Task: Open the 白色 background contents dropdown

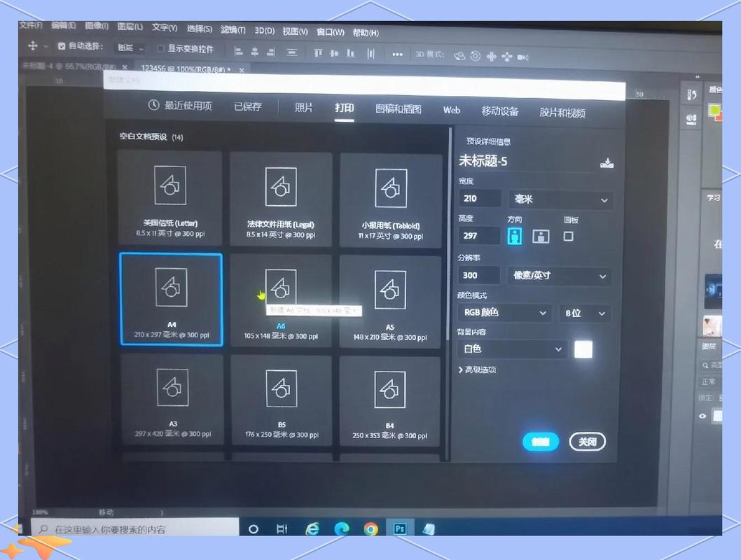Action: [x=512, y=349]
